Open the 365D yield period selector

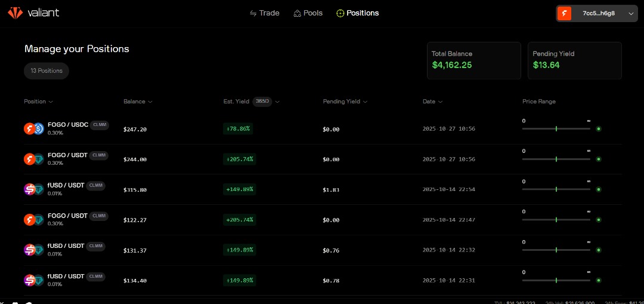coord(262,102)
